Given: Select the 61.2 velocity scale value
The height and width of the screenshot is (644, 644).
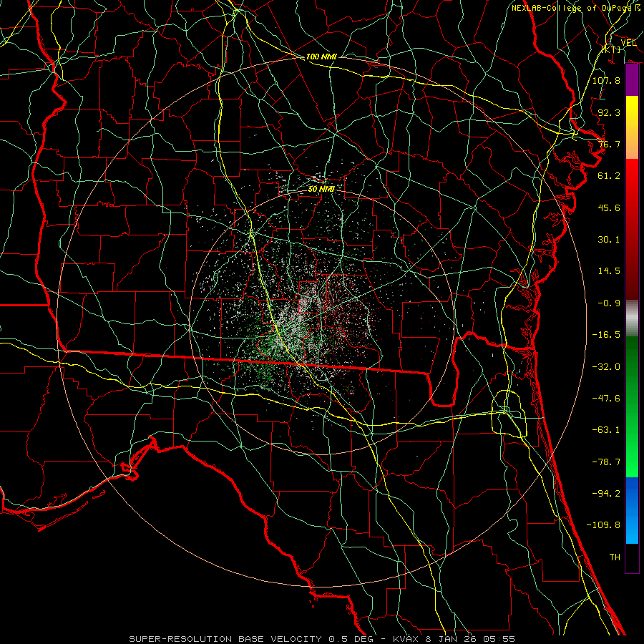Looking at the screenshot, I should click(x=609, y=176).
